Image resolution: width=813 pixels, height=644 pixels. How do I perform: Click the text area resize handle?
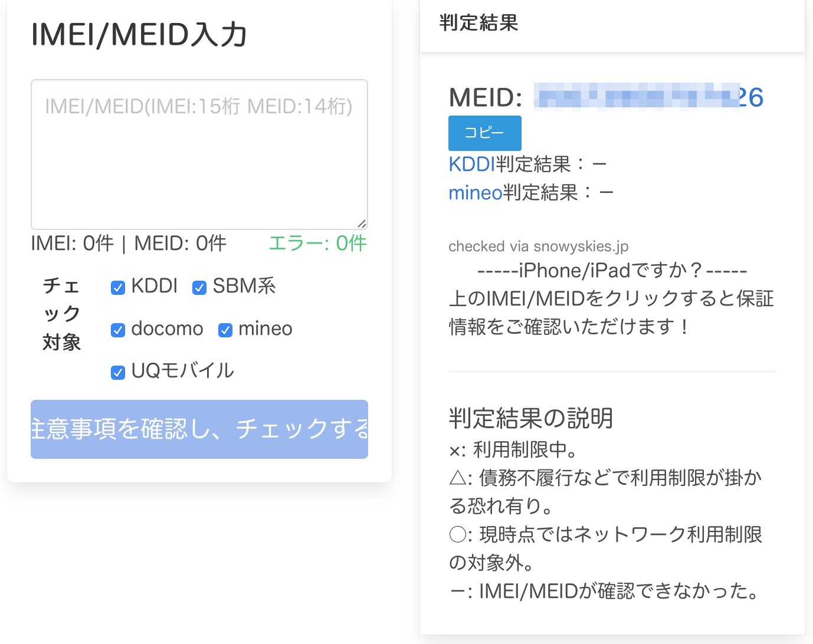(362, 224)
